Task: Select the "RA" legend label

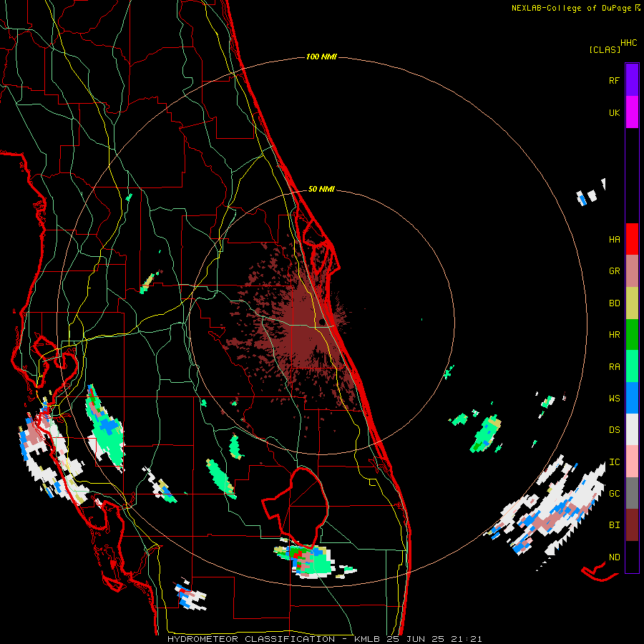Action: click(614, 367)
